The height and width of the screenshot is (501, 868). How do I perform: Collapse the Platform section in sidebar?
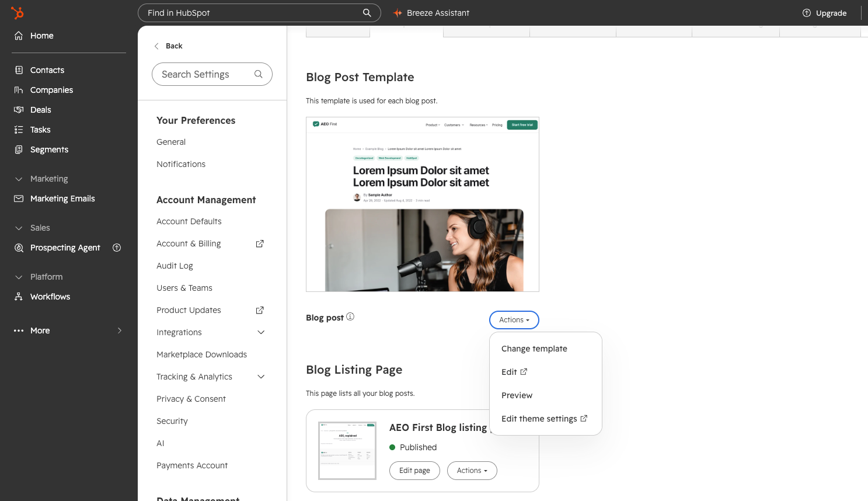[19, 277]
